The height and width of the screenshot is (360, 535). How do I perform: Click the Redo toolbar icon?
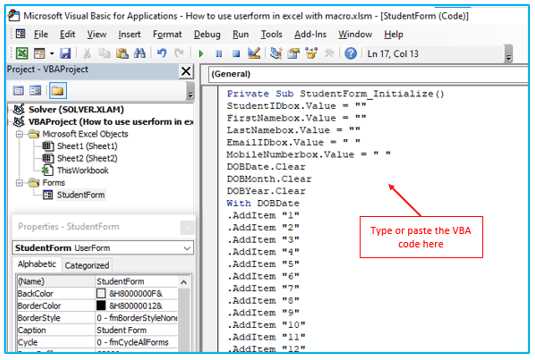click(x=179, y=53)
